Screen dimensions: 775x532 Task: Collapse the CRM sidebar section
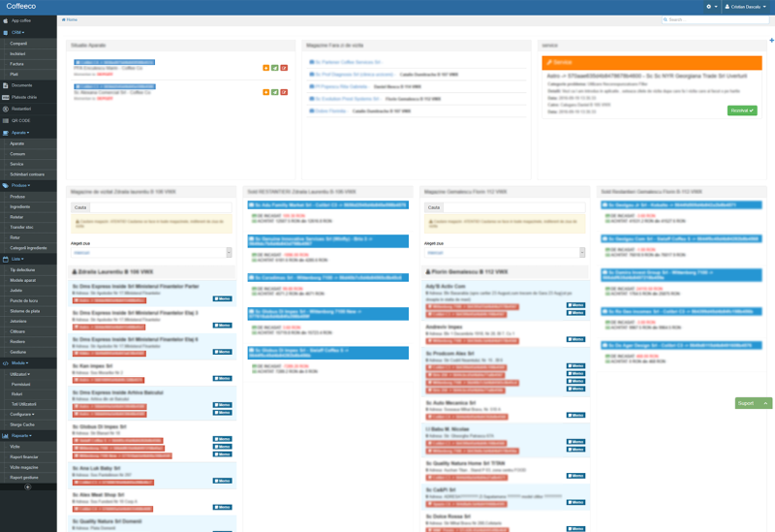[x=18, y=32]
